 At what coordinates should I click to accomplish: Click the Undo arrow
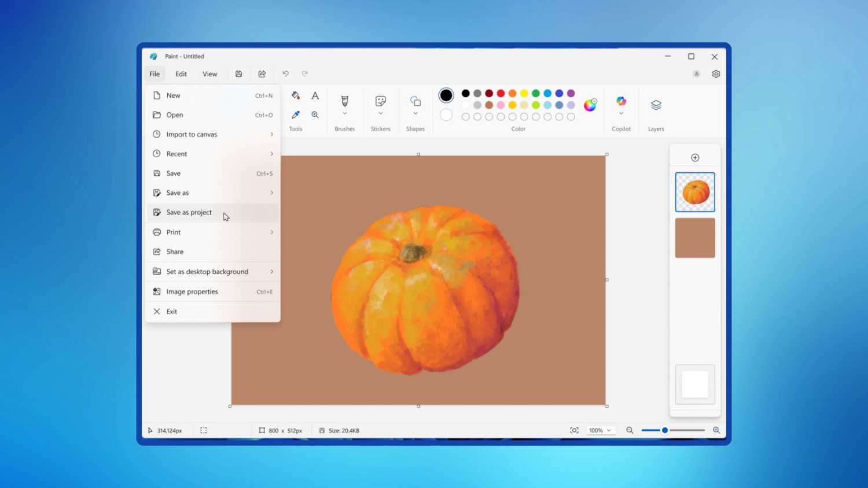pyautogui.click(x=285, y=74)
